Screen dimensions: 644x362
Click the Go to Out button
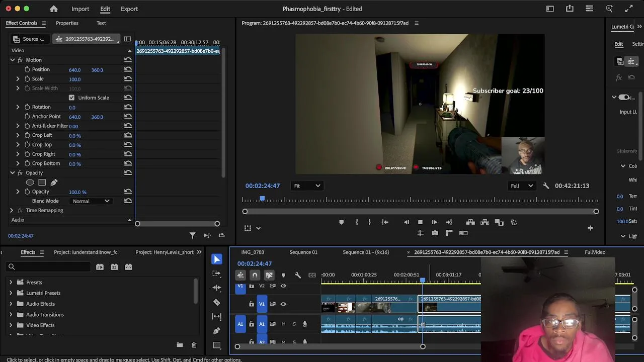point(449,222)
